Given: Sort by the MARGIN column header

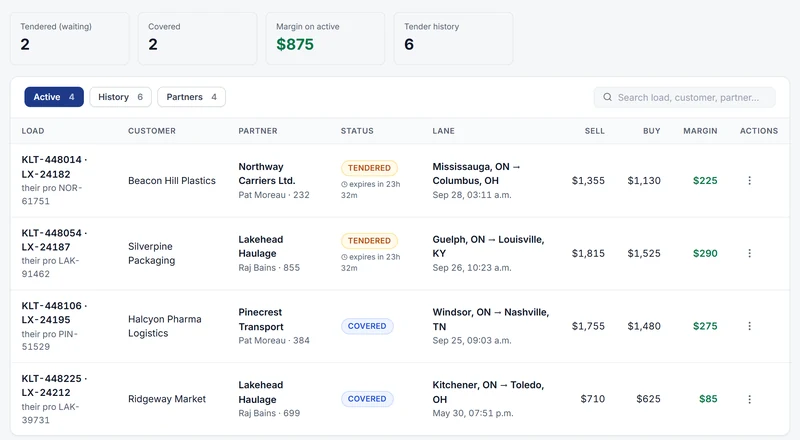Looking at the screenshot, I should 700,131.
